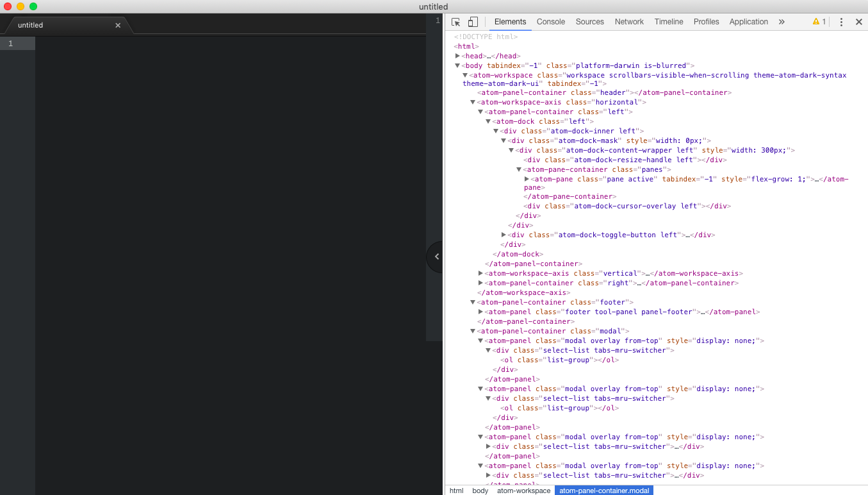Open the Network tab
Screen dimensions: 868x495
click(629, 22)
